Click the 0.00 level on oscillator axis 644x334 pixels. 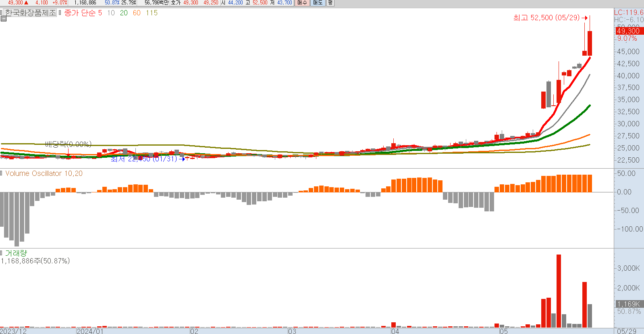point(624,192)
